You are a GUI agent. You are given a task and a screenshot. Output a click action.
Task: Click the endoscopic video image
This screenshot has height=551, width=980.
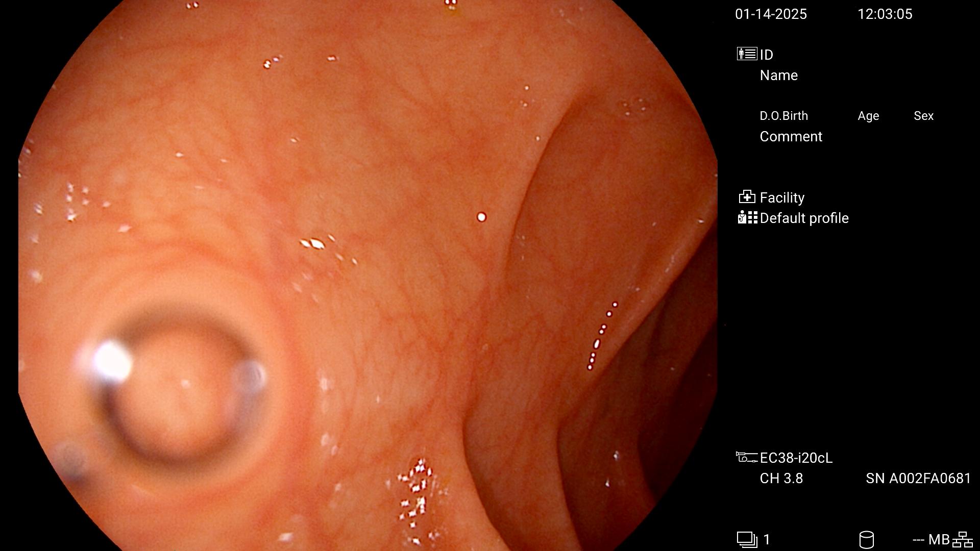pyautogui.click(x=367, y=275)
